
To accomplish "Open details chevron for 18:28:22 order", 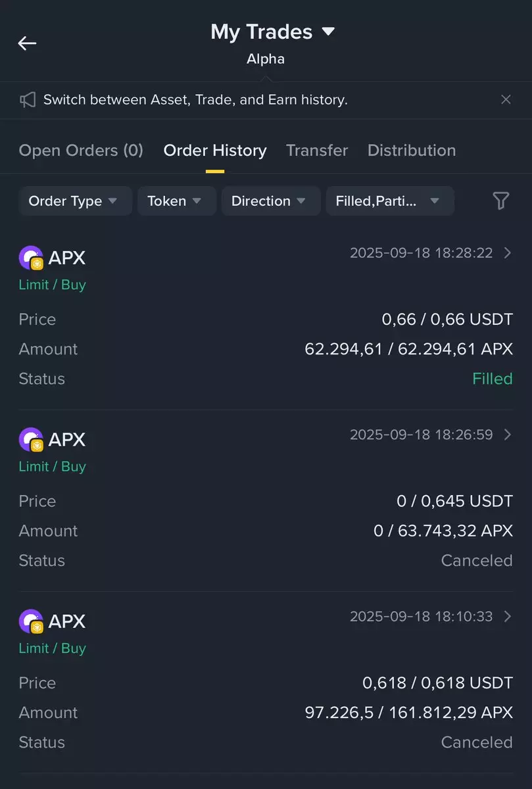I will [x=507, y=252].
